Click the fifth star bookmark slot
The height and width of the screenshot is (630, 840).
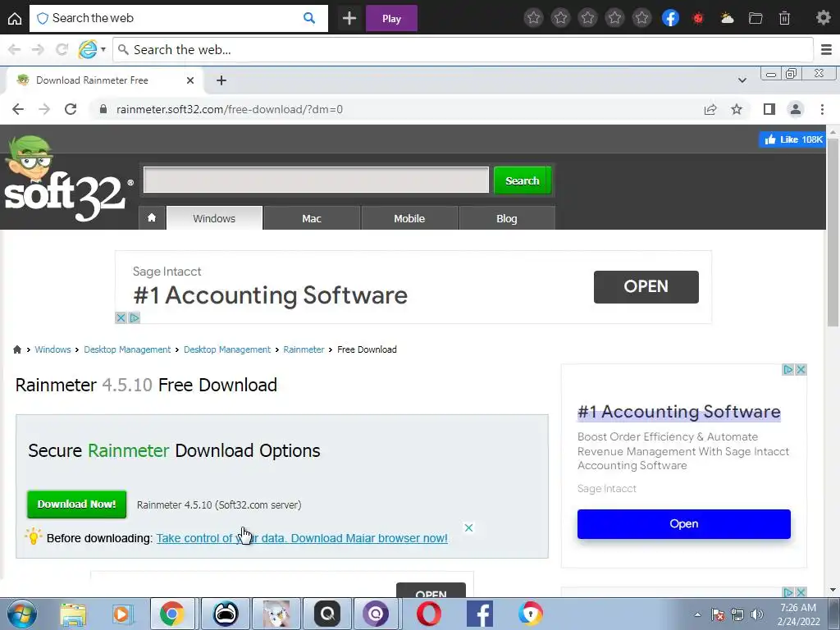click(x=641, y=18)
